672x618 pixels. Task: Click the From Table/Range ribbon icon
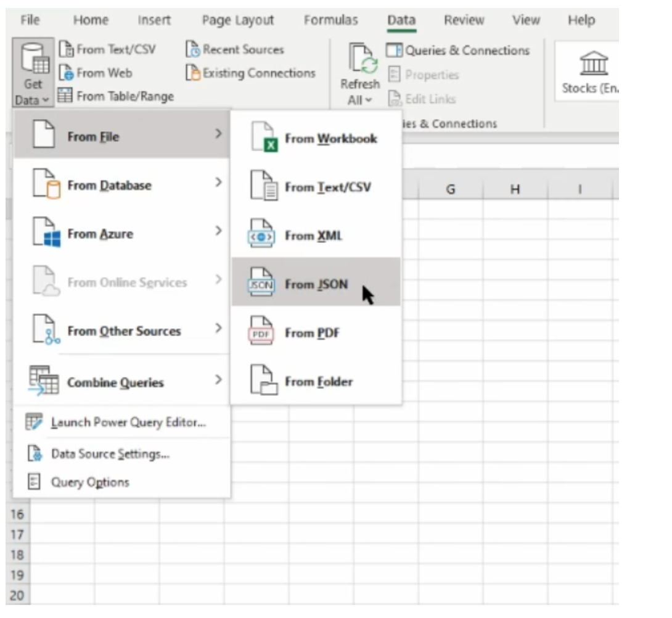click(65, 96)
